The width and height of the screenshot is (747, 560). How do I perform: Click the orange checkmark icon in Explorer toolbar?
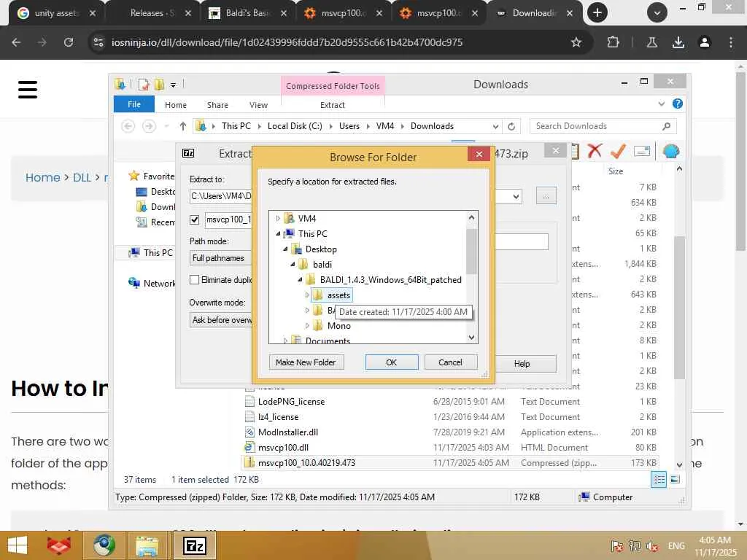[618, 152]
